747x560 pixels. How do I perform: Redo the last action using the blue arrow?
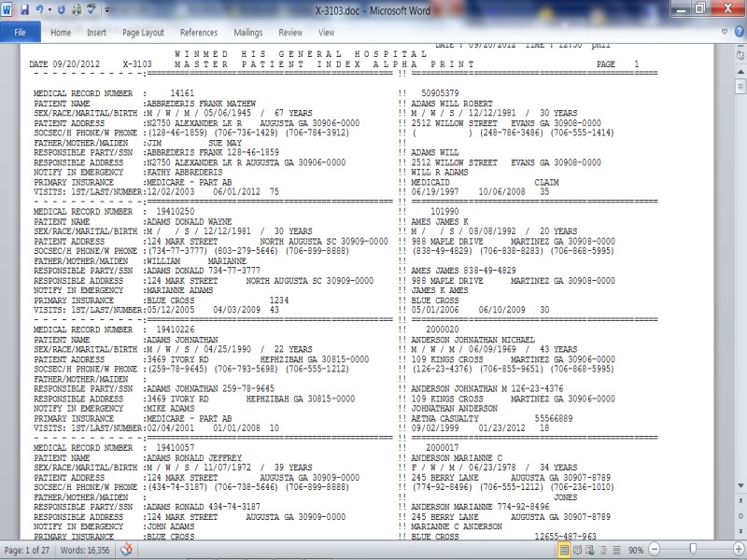61,9
